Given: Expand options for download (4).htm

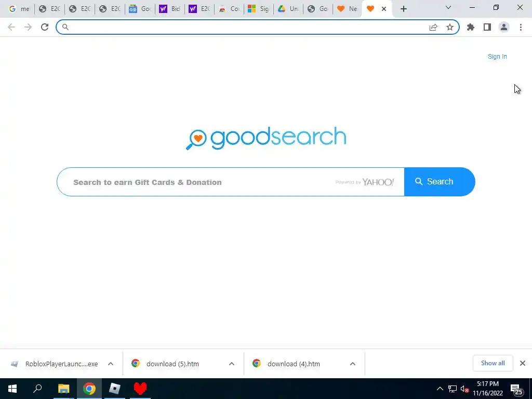Looking at the screenshot, I should (353, 364).
